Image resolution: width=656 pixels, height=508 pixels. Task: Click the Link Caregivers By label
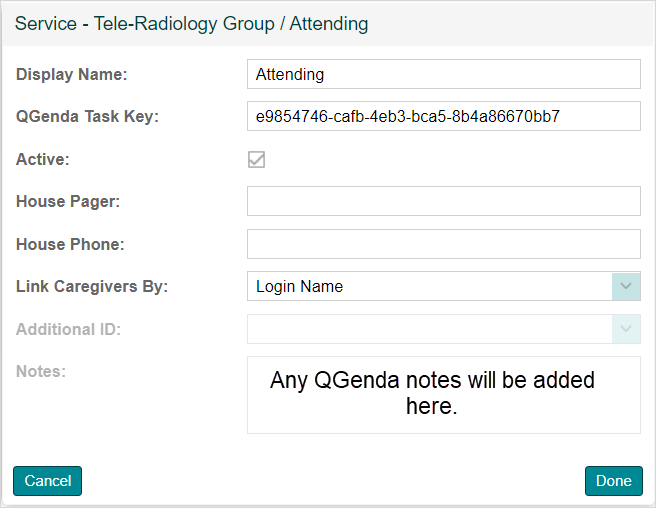[x=92, y=286]
